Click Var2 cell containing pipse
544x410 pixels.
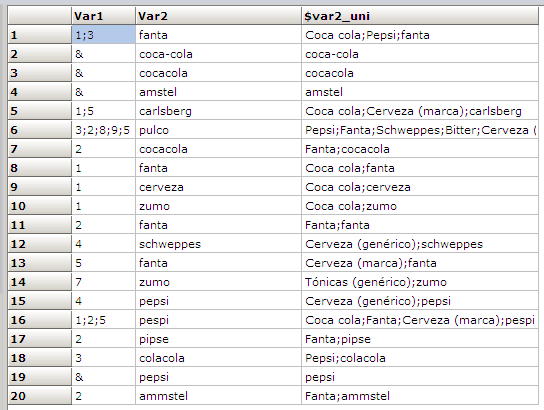218,339
